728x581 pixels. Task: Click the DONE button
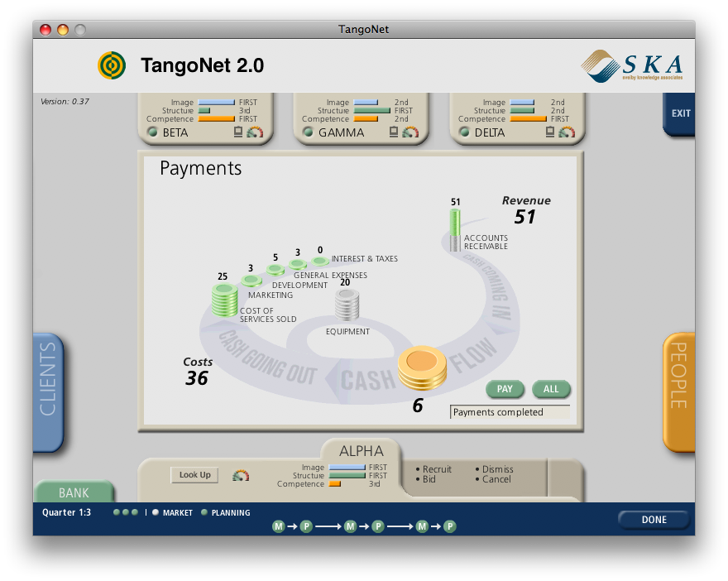click(x=654, y=520)
